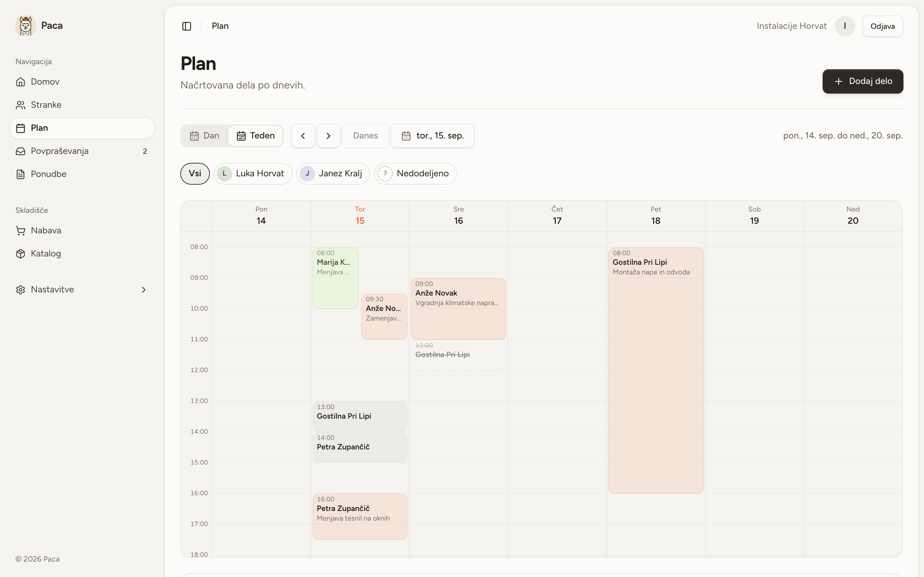The width and height of the screenshot is (924, 577).
Task: Toggle the sidebar panel icon
Action: 187,26
